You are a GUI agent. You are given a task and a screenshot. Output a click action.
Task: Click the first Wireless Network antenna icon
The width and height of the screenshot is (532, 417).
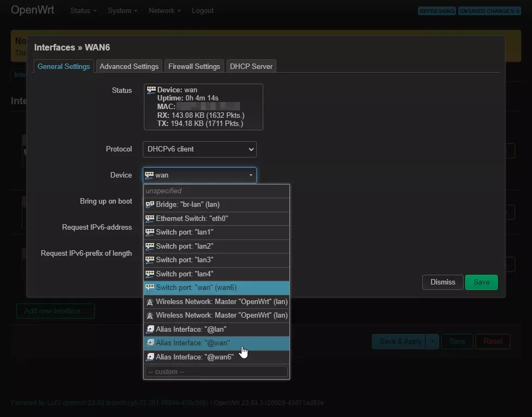(150, 302)
